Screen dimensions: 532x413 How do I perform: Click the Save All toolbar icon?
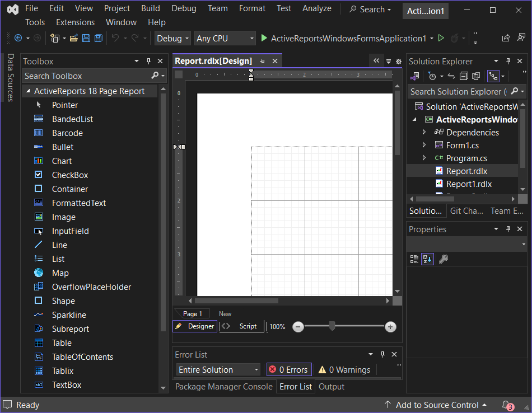(x=99, y=38)
